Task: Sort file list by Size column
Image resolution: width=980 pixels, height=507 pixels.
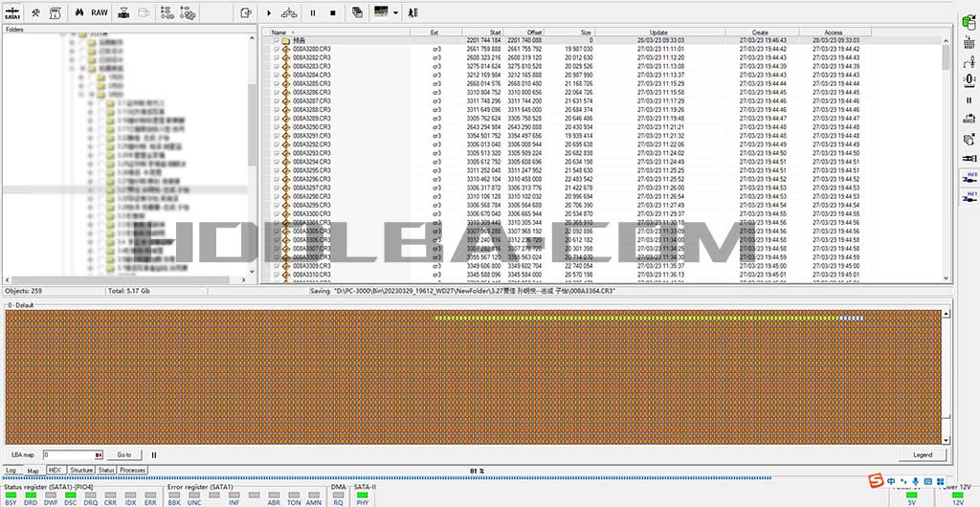Action: point(570,33)
